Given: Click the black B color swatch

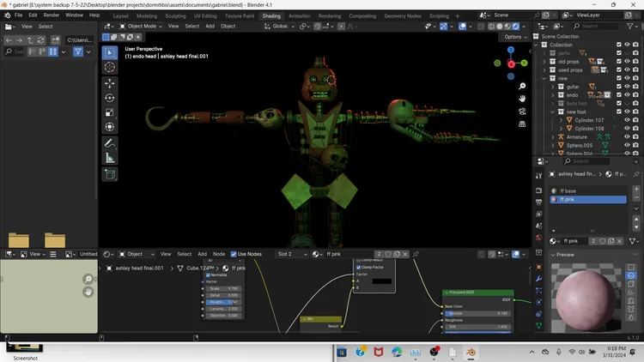Looking at the screenshot, I should pos(381,281).
